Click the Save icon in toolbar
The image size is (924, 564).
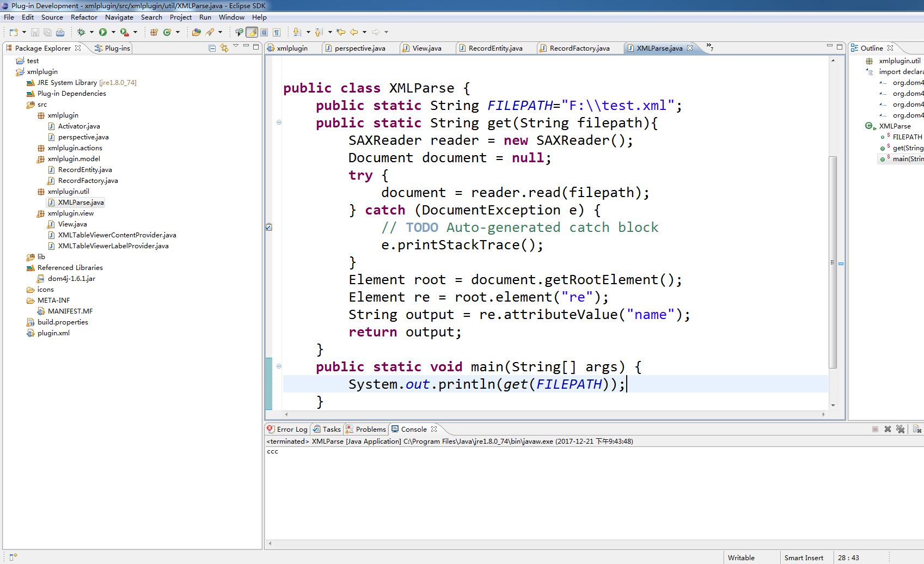click(35, 32)
